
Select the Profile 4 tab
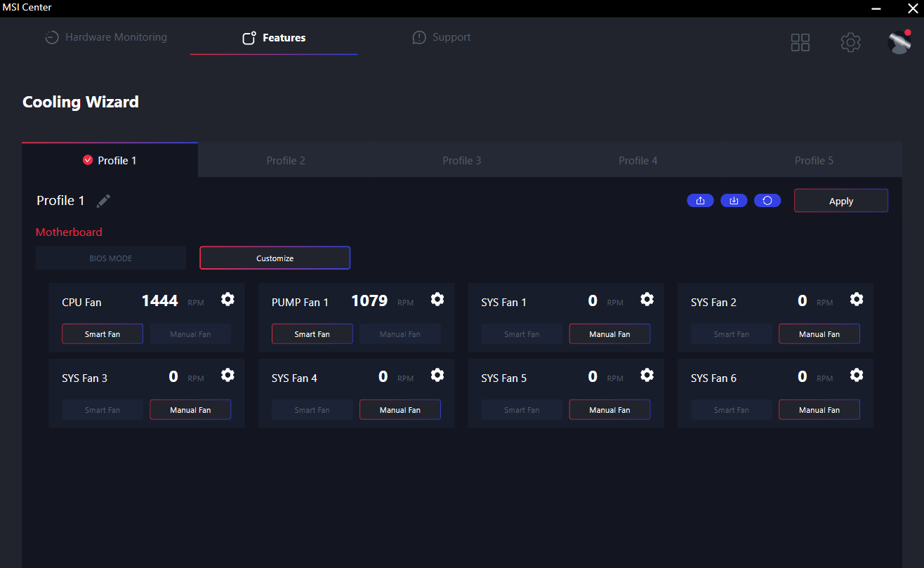coord(638,160)
